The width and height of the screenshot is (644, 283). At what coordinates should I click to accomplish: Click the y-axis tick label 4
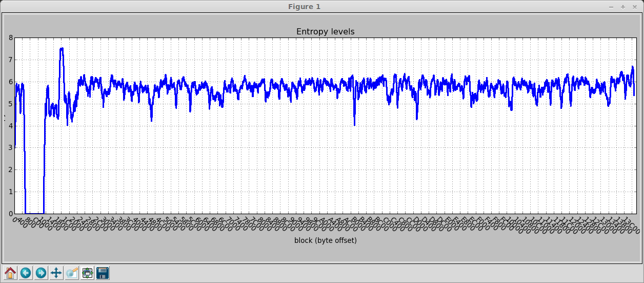pos(11,126)
